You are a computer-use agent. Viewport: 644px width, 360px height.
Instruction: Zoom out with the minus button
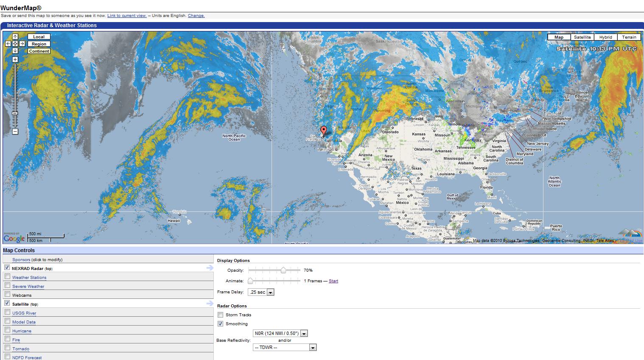coord(15,132)
